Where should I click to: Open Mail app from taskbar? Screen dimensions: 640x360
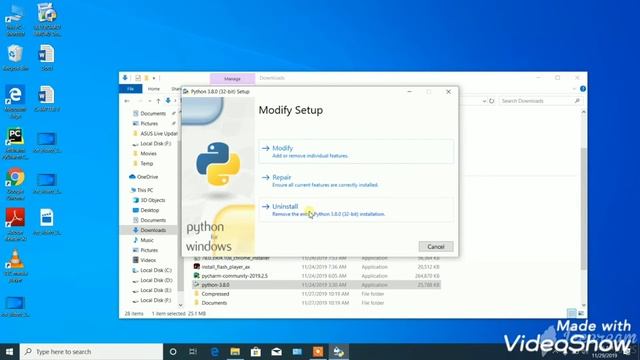pyautogui.click(x=276, y=351)
